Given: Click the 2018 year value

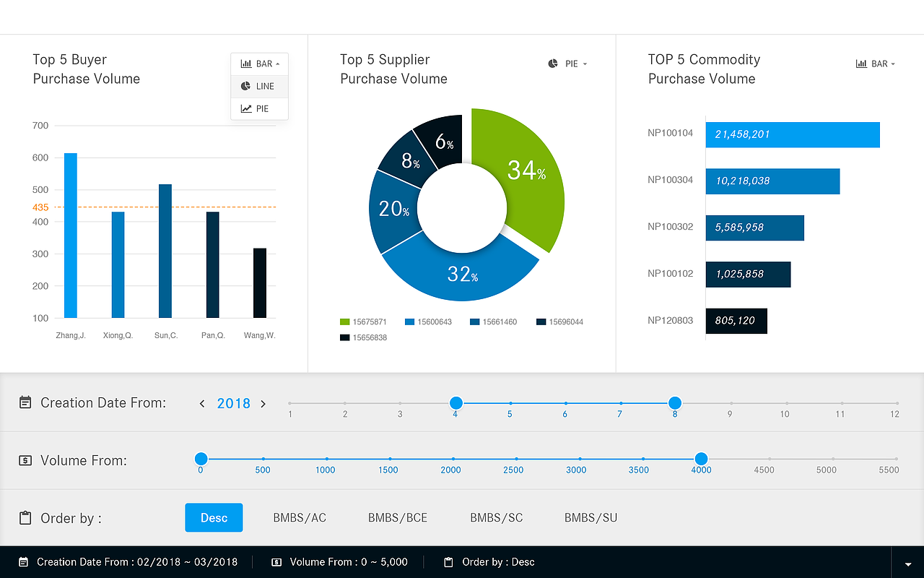Looking at the screenshot, I should point(234,403).
